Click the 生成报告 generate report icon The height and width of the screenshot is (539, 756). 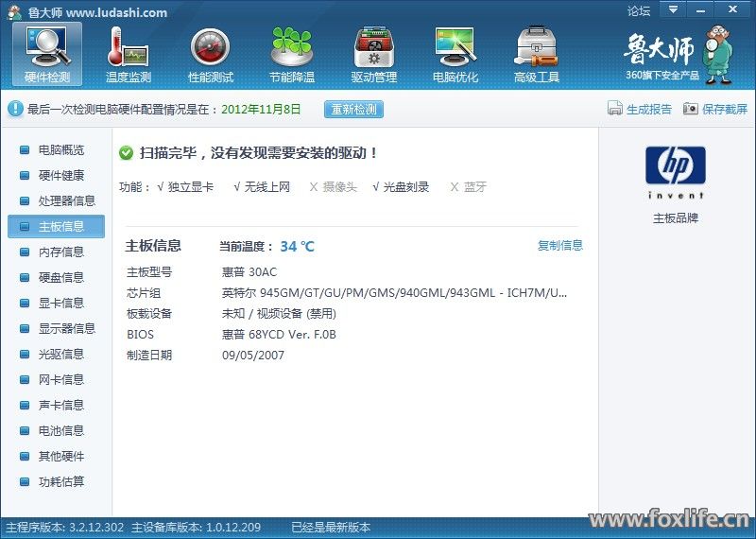(615, 109)
